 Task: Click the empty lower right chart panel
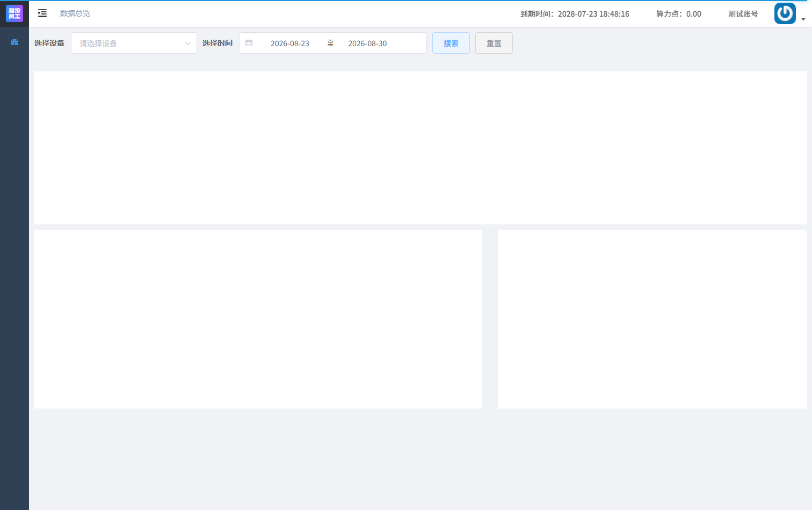point(652,319)
